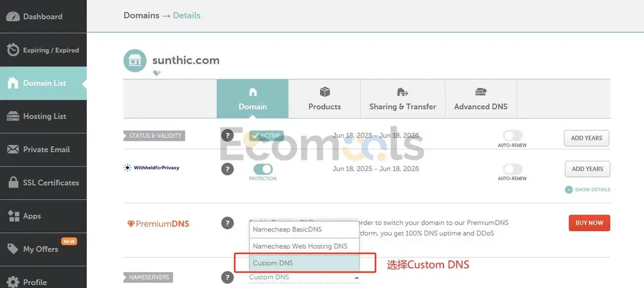Disable WithheldForPrivacy protection switch

pyautogui.click(x=263, y=169)
